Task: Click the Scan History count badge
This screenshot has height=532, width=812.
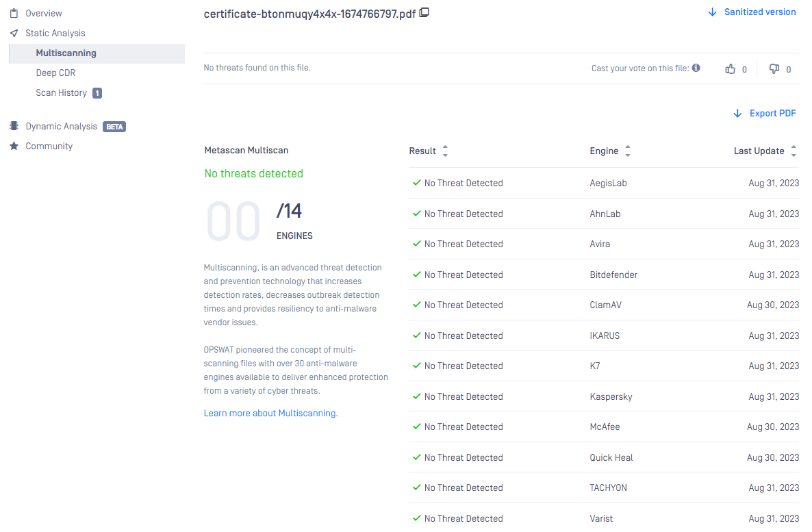Action: tap(97, 93)
